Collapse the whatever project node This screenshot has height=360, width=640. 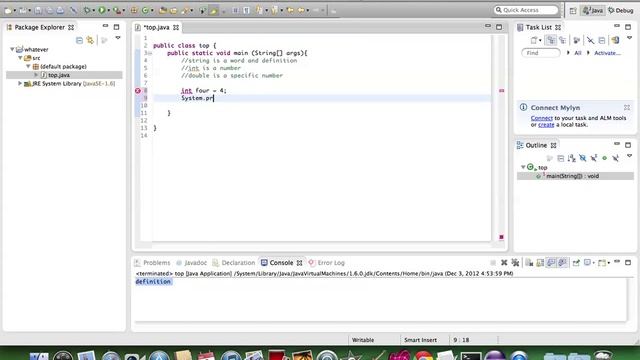click(x=12, y=49)
